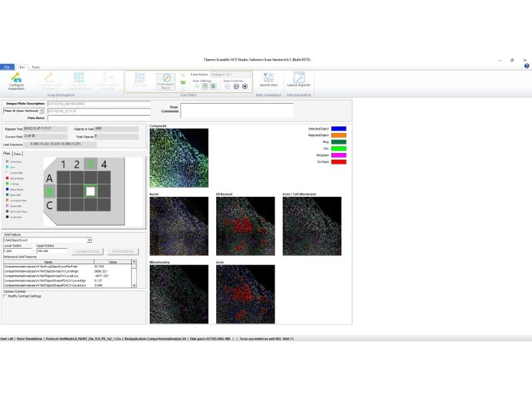
Task: Click the Reset Extents button
Action: tap(122, 251)
